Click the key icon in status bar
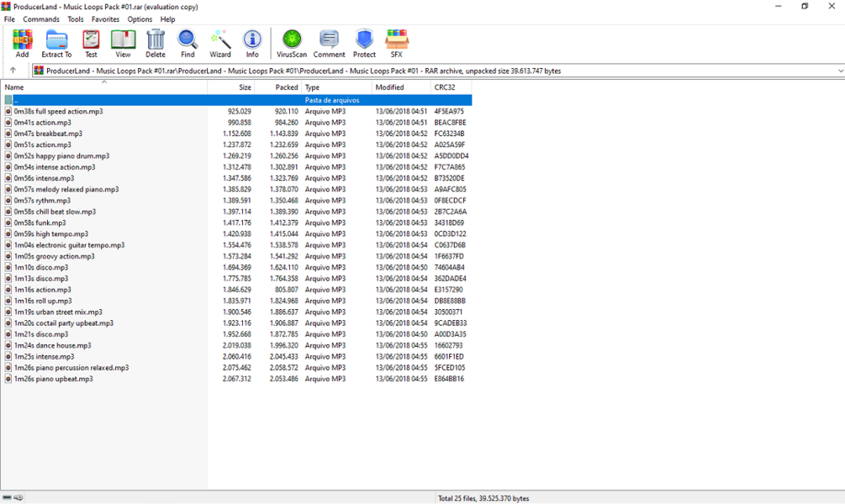845x504 pixels. [18, 497]
